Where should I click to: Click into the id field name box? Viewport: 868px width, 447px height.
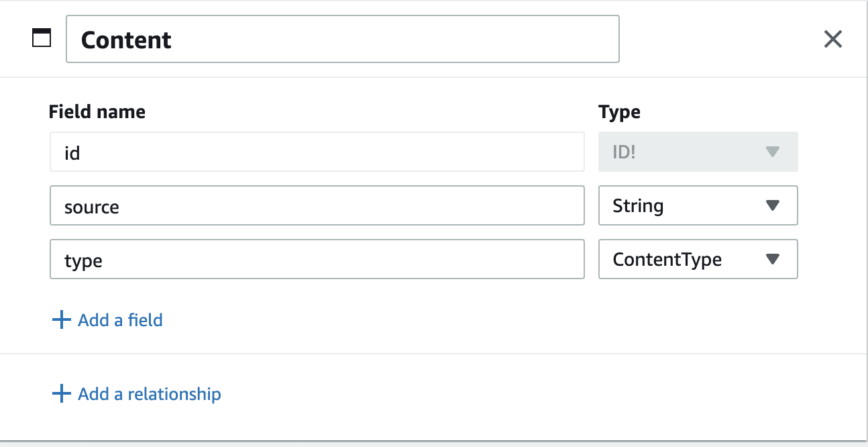pyautogui.click(x=317, y=152)
